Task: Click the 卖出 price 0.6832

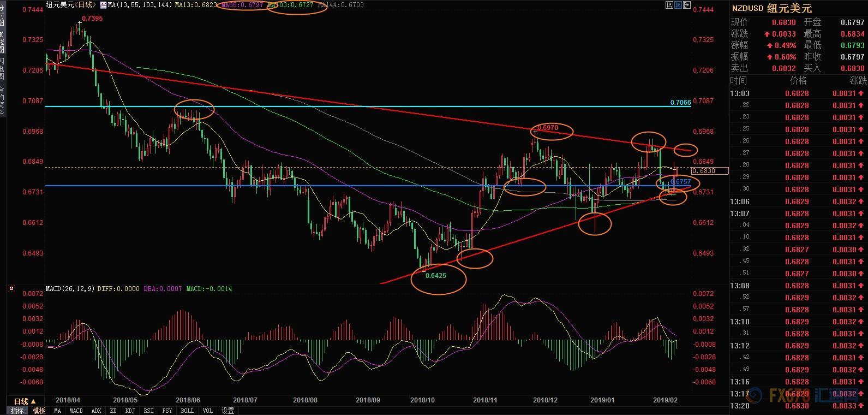Action: point(784,68)
